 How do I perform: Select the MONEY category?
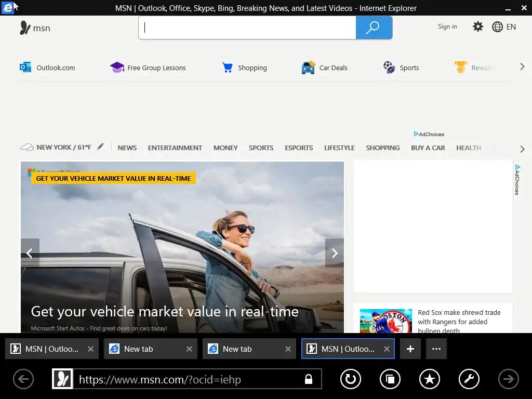pos(225,148)
